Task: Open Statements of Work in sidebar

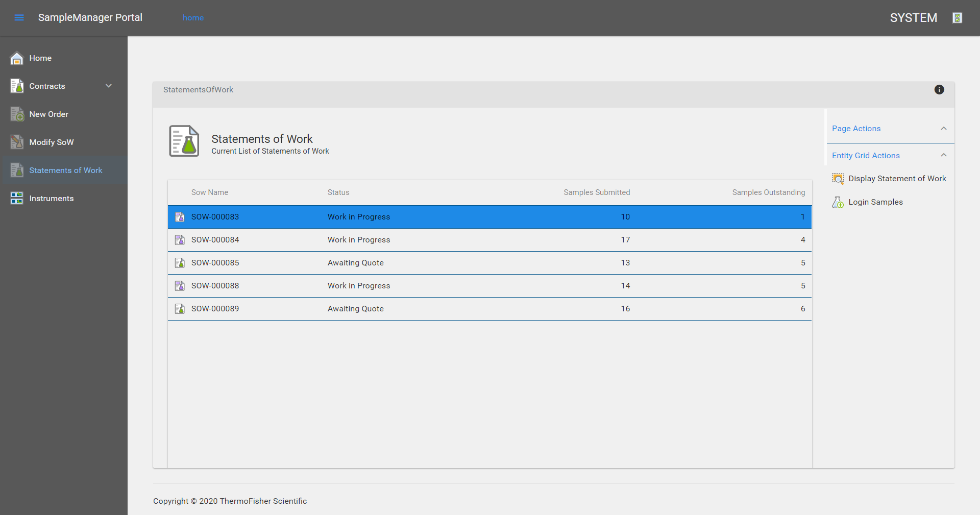Action: [65, 170]
